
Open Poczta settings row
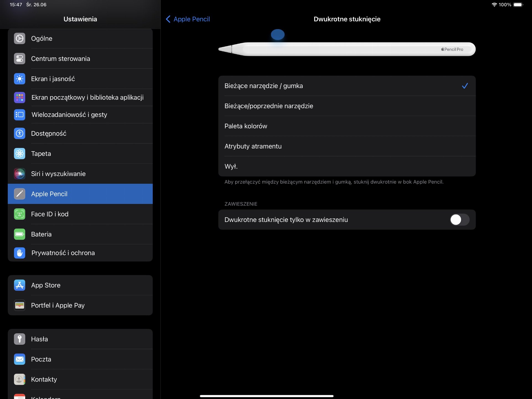(80, 359)
